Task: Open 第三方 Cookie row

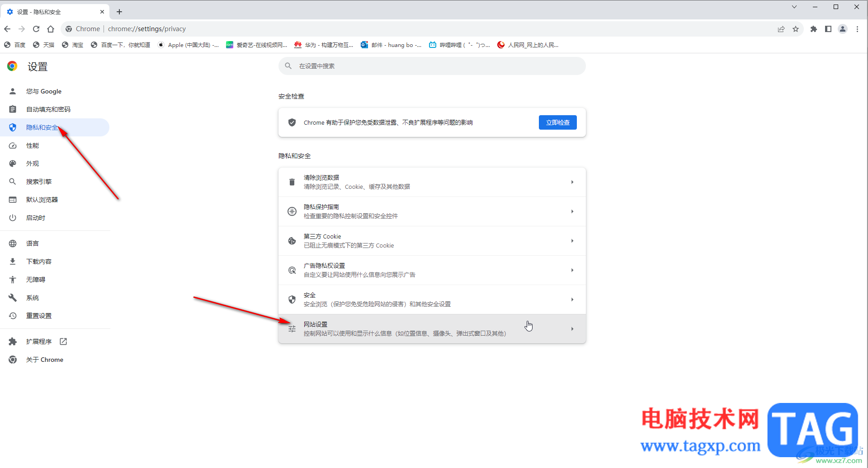Action: pos(432,241)
